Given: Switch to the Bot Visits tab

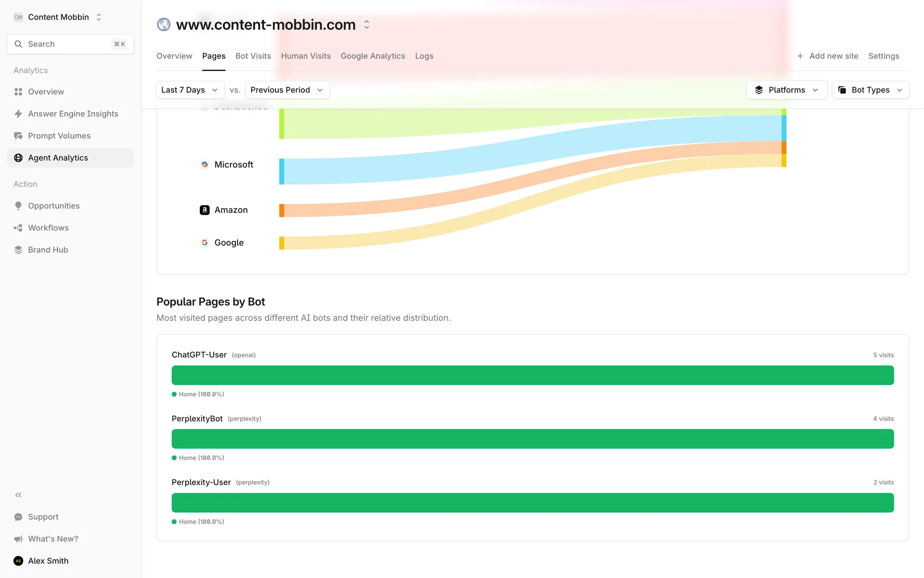Looking at the screenshot, I should point(253,56).
